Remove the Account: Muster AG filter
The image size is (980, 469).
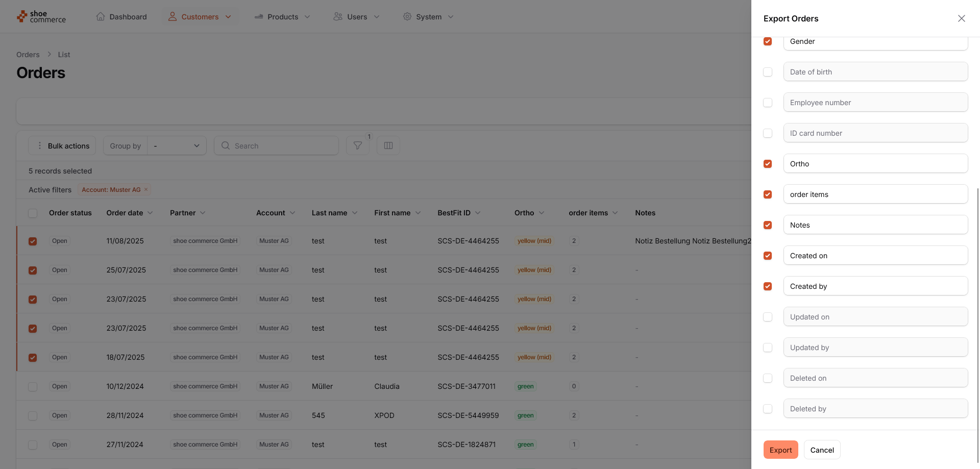pos(146,190)
